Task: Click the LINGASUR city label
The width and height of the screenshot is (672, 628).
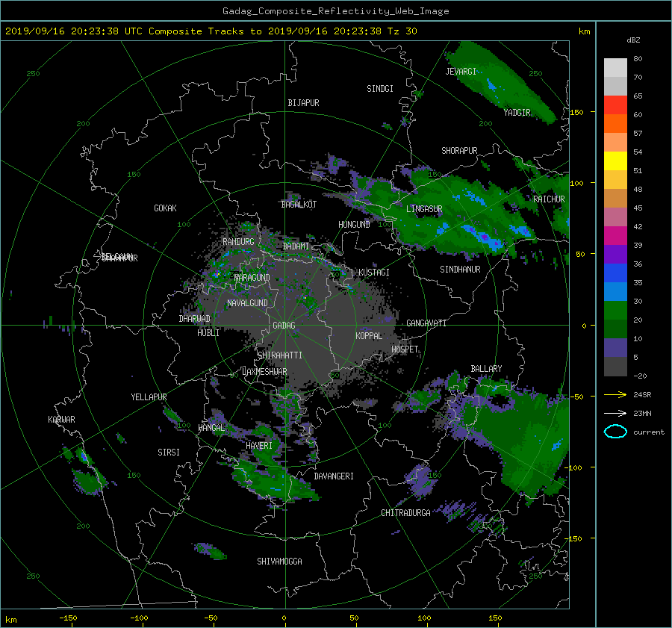Action: tap(424, 209)
